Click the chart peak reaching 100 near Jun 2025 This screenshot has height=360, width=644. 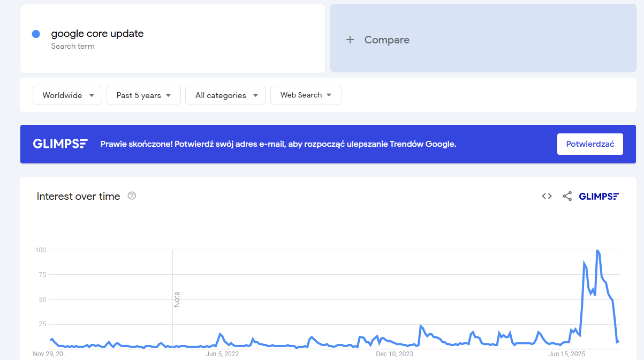coord(598,250)
